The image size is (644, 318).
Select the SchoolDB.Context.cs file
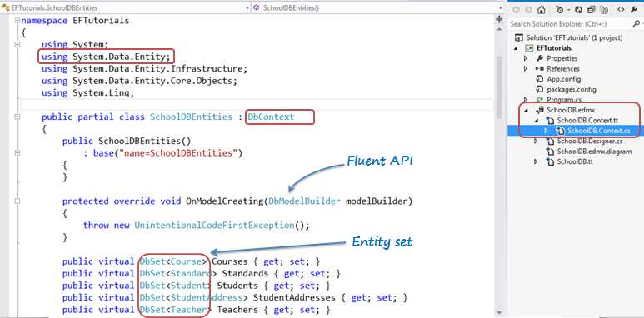[x=598, y=131]
